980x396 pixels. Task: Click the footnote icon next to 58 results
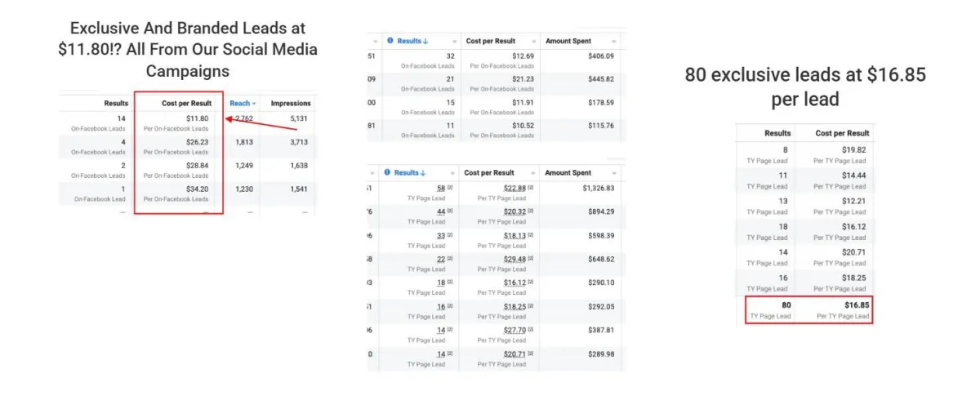pos(449,189)
